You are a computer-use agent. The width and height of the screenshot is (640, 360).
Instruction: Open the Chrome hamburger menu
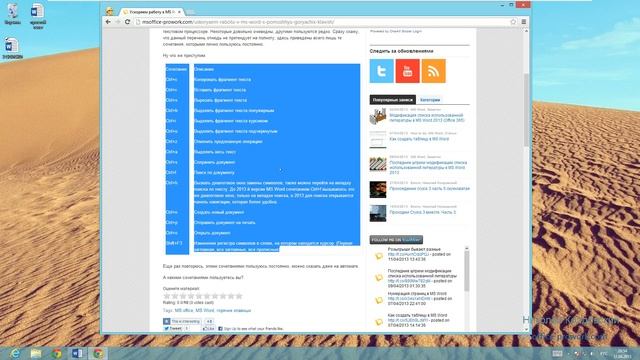[x=524, y=22]
